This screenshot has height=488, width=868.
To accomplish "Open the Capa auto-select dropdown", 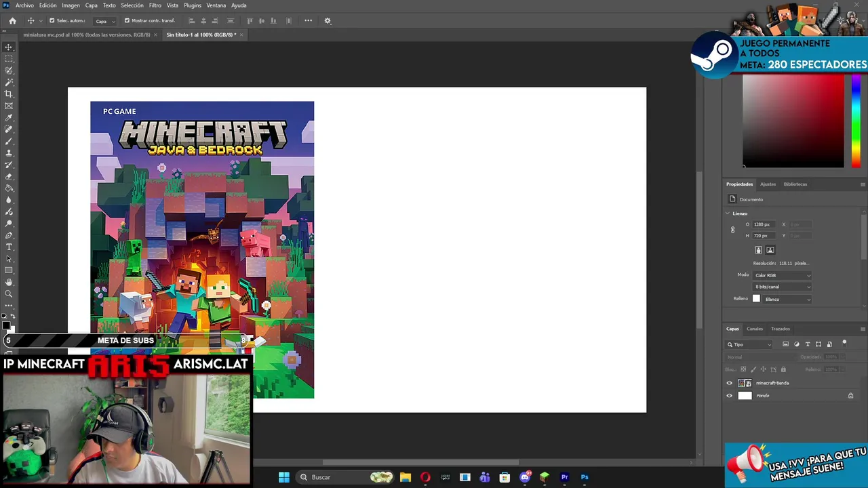I will coord(104,21).
